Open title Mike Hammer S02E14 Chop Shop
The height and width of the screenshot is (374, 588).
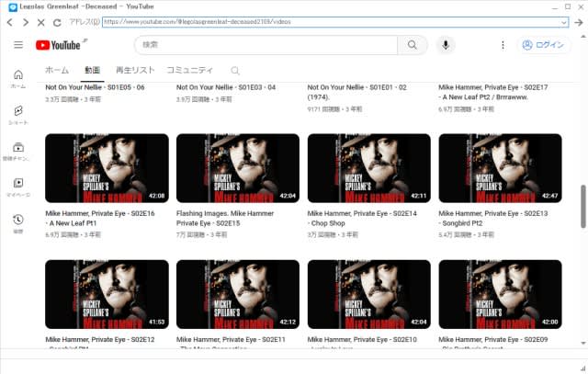tap(362, 219)
